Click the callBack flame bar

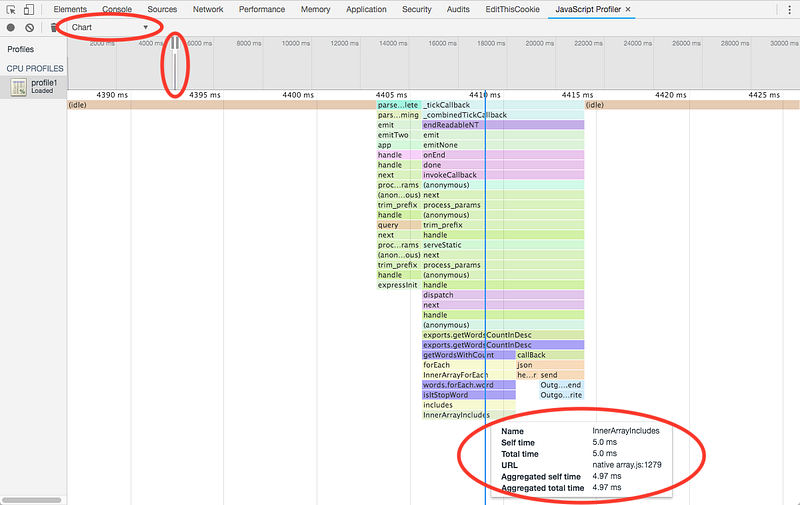pos(550,355)
